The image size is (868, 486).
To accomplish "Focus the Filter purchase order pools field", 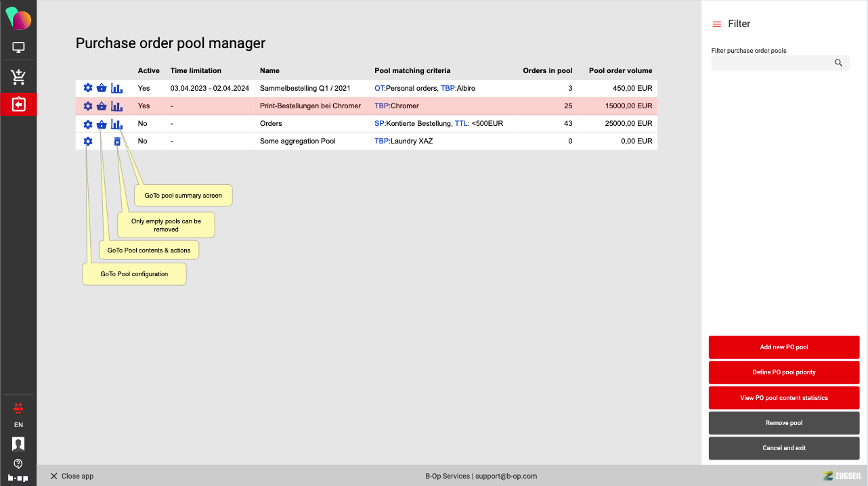I will point(771,63).
